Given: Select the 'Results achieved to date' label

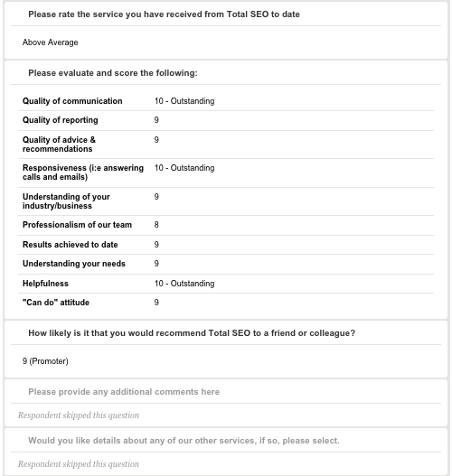Looking at the screenshot, I should click(x=71, y=245).
